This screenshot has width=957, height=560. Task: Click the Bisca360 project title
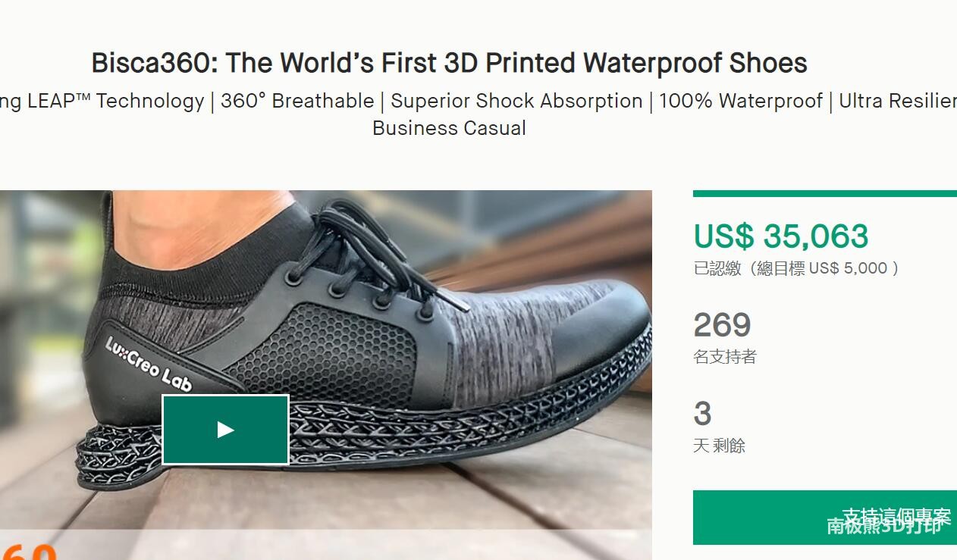pos(449,63)
